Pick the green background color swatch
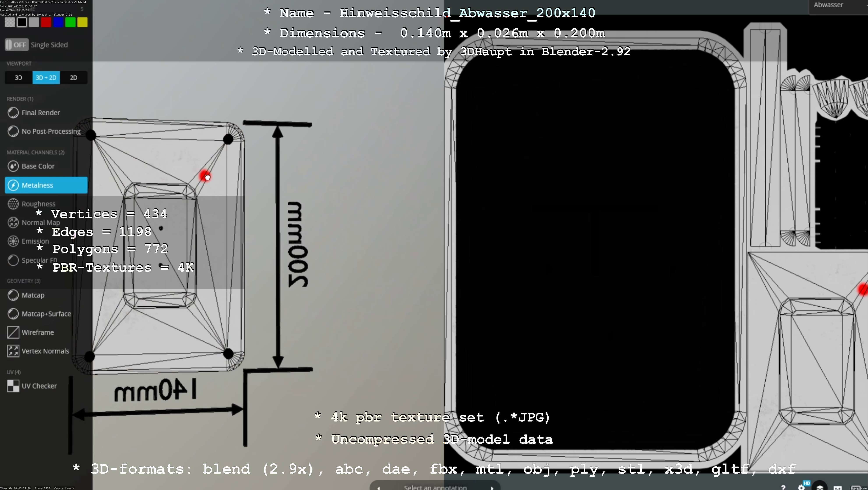868x490 pixels. 70,23
